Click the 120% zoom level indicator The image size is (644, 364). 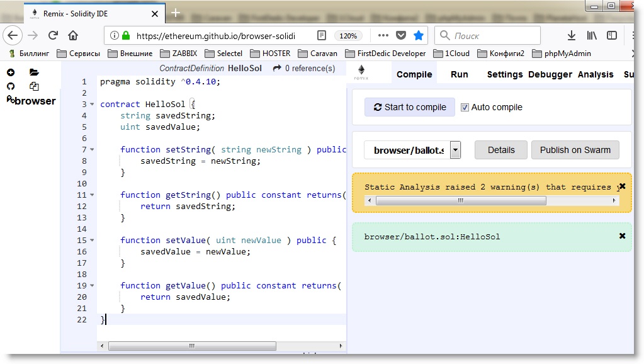coord(348,36)
